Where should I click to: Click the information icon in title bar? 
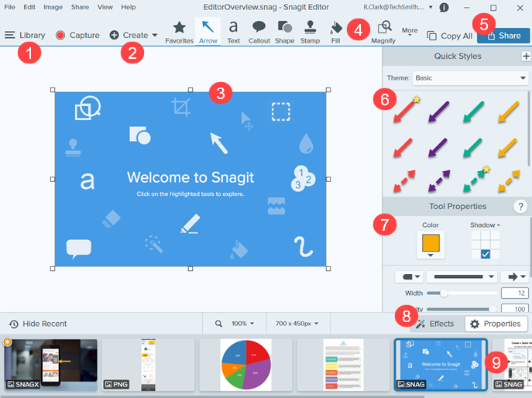tap(444, 7)
